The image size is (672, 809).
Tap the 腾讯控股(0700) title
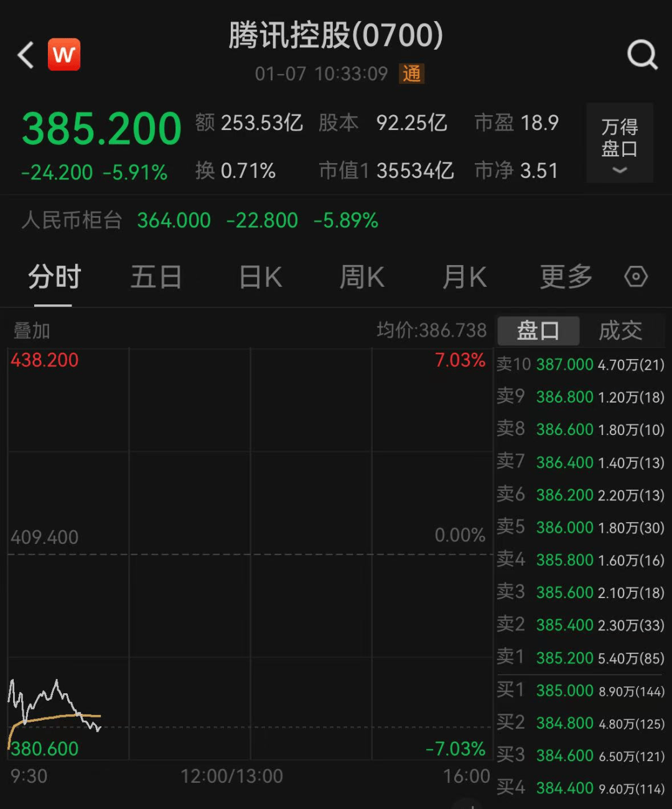(x=336, y=35)
